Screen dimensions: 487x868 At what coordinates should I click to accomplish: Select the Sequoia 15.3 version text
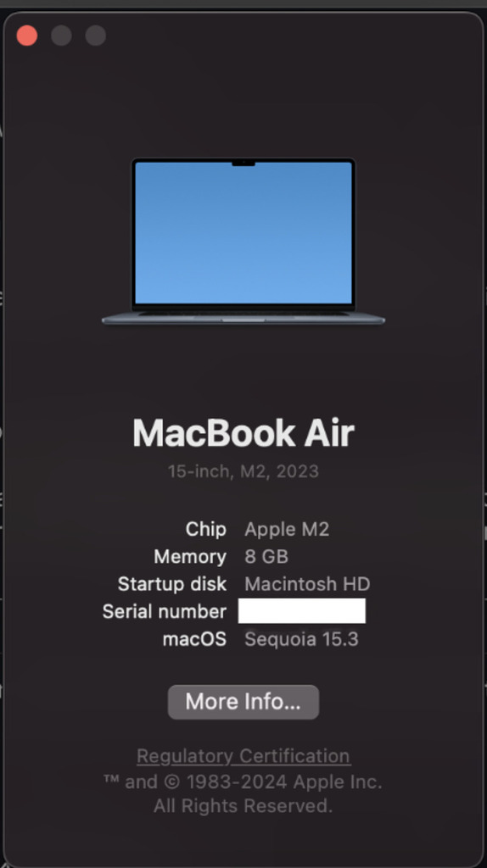coord(302,639)
